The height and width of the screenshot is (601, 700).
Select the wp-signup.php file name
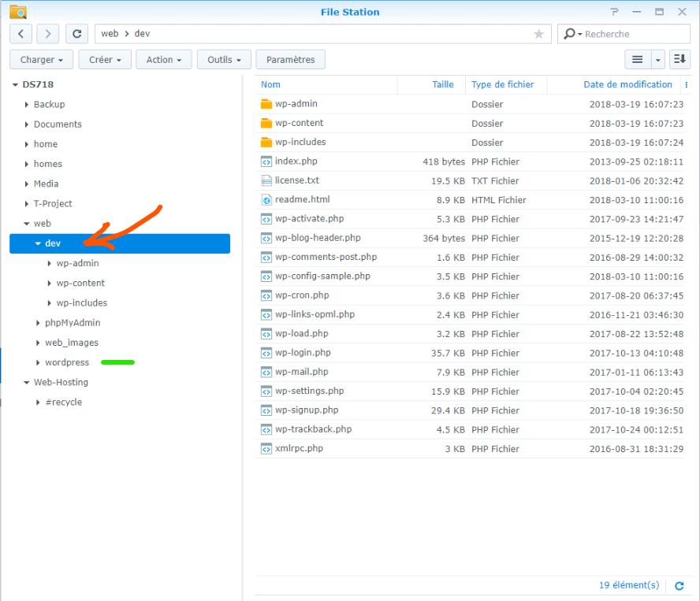coord(307,410)
